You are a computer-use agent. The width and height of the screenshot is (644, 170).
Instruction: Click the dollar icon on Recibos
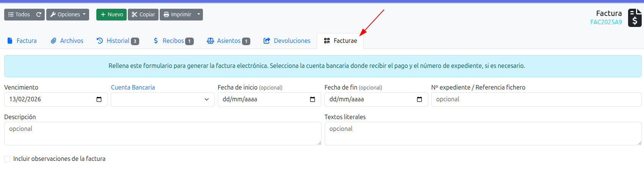[x=156, y=41]
